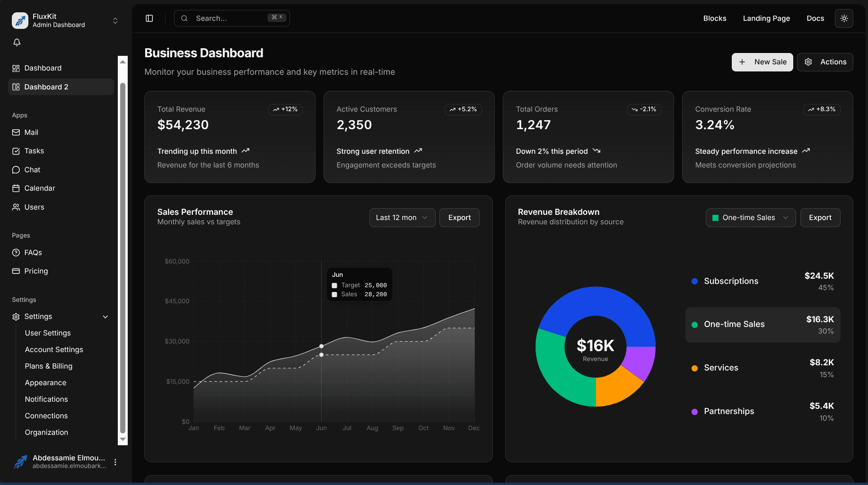Export the Sales Performance chart
This screenshot has height=485, width=868.
(459, 217)
